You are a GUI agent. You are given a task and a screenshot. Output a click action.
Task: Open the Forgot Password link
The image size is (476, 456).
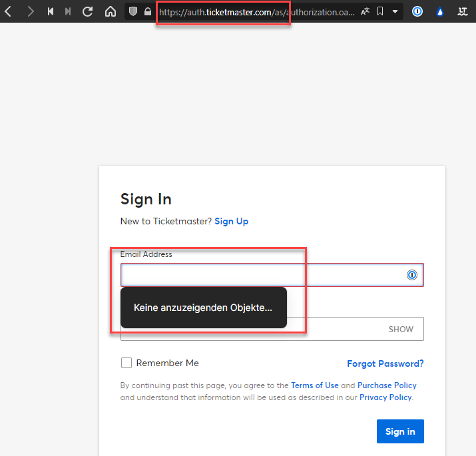coord(385,363)
